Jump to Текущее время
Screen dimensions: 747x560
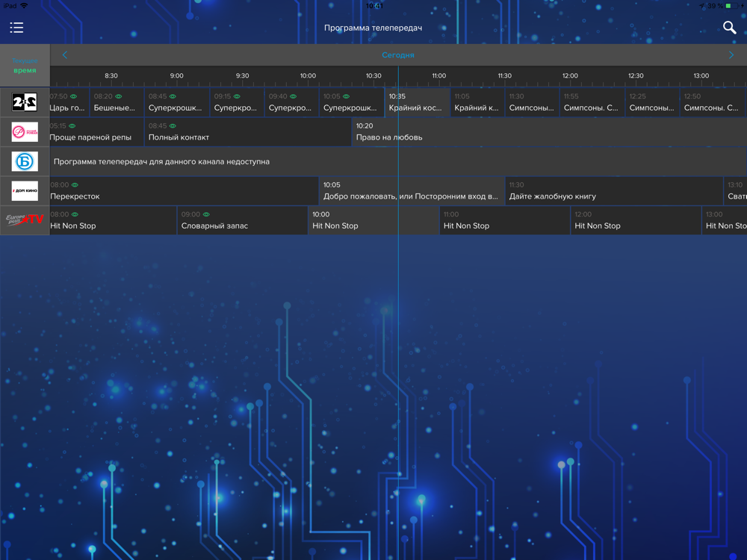pyautogui.click(x=25, y=66)
